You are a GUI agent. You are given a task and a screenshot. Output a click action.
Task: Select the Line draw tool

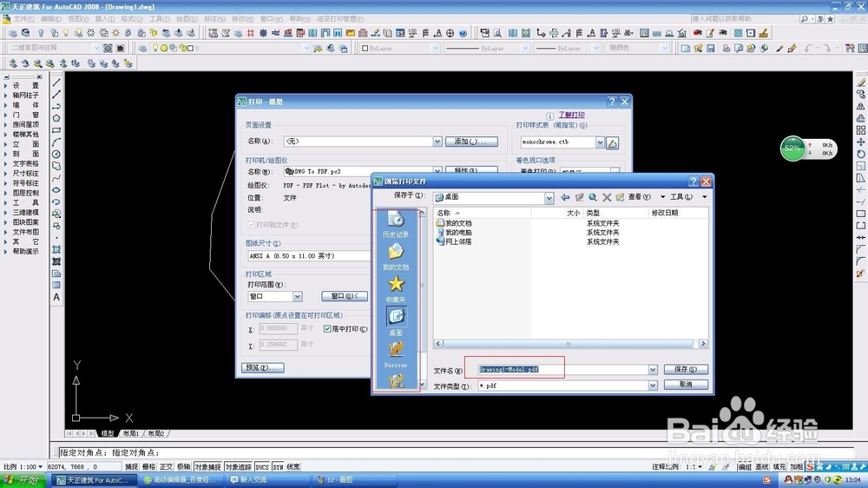click(56, 83)
